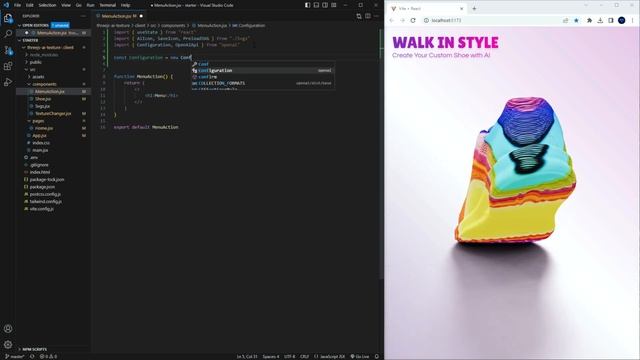The width and height of the screenshot is (640, 360).
Task: Open App.jsx in the explorer
Action: point(40,136)
